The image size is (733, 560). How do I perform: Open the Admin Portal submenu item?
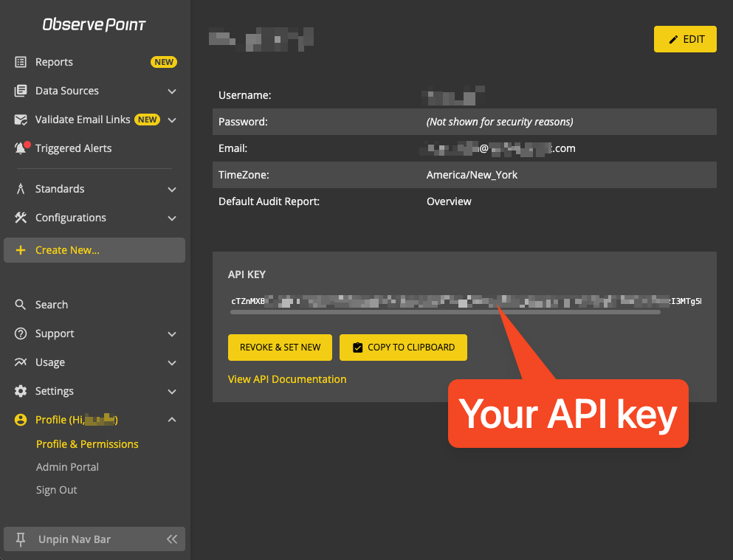(x=67, y=467)
